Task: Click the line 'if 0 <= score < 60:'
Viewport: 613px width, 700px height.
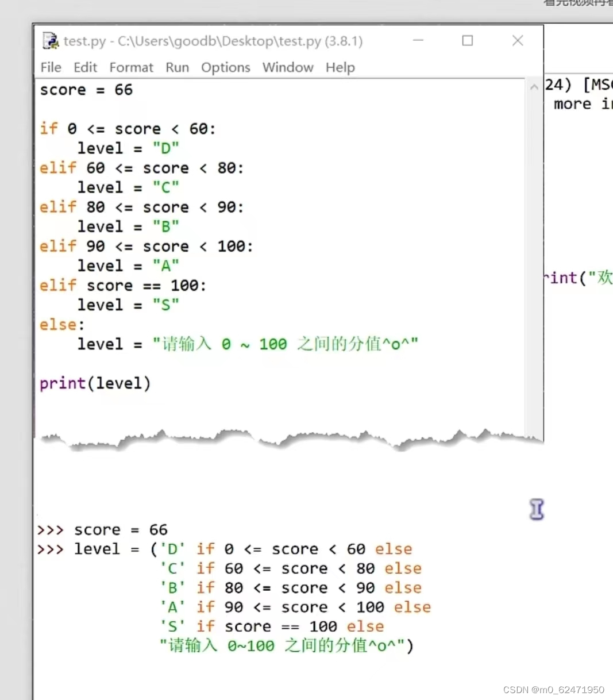Action: tap(128, 129)
